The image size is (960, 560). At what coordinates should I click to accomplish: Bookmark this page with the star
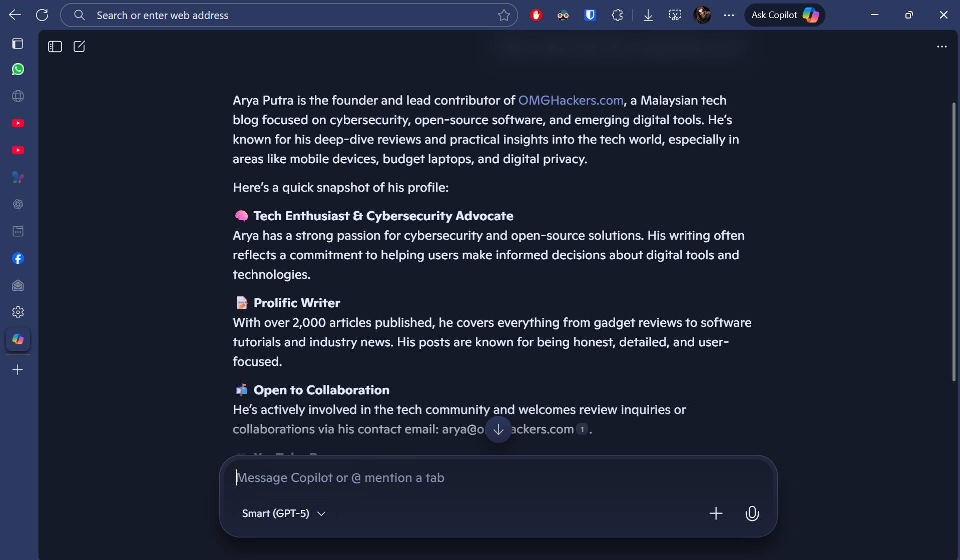coord(504,15)
